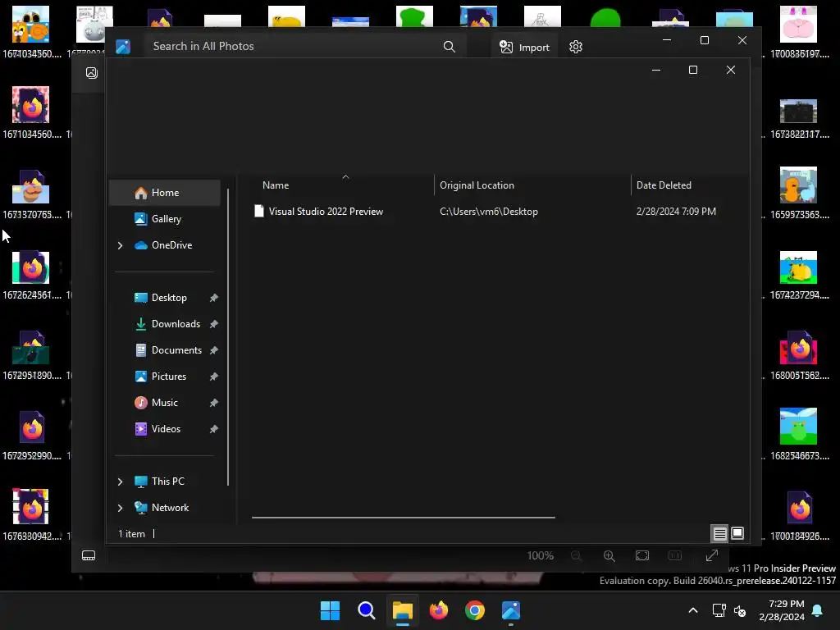Click the 100% zoom level text
Viewport: 840px width, 630px height.
[x=540, y=556]
